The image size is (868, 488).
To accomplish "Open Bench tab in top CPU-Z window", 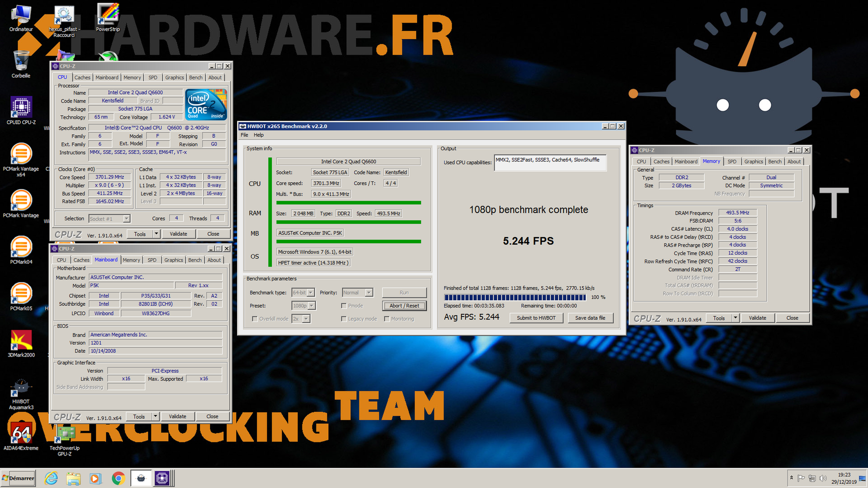I will tap(196, 78).
